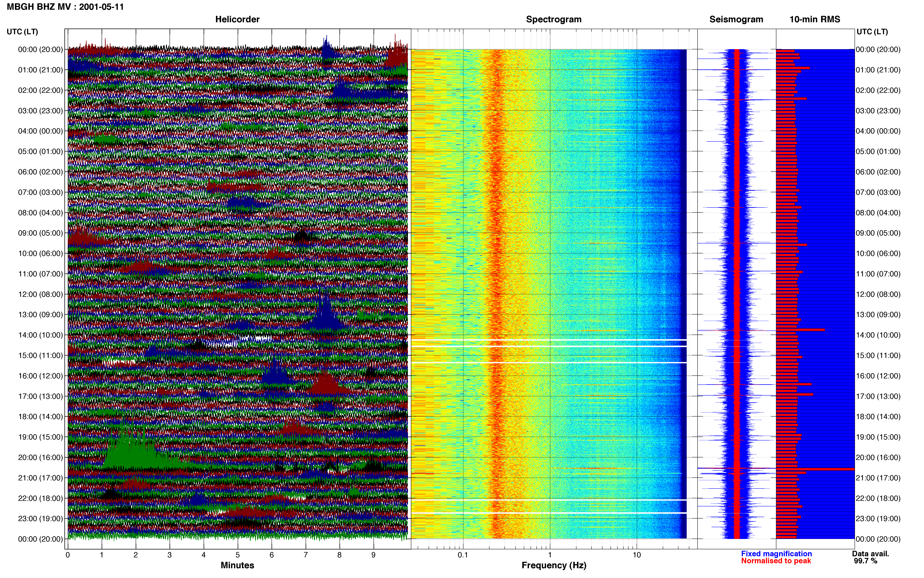Click the left 'UTC (LT)' axis label

(22, 32)
